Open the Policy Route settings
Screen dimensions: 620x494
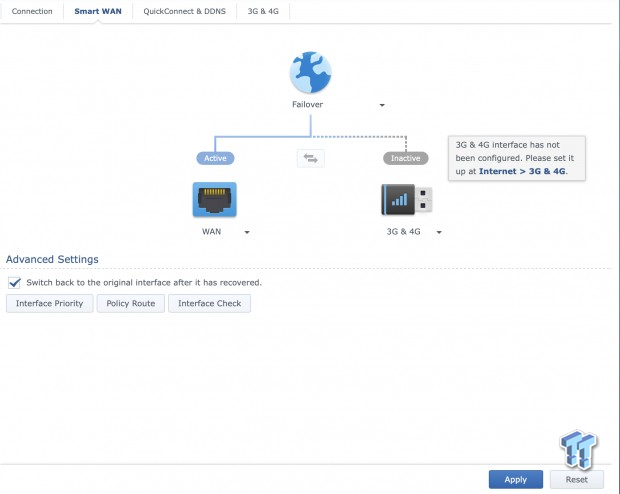click(130, 303)
